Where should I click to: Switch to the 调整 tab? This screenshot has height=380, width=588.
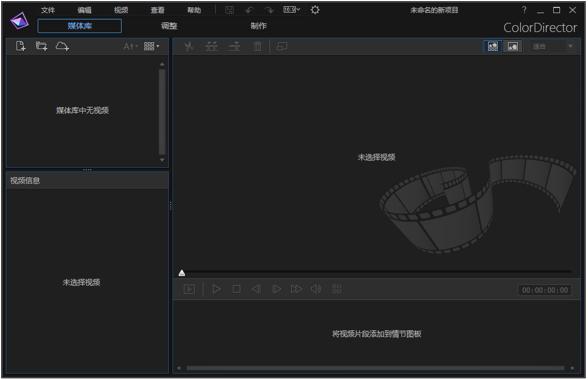pyautogui.click(x=168, y=26)
